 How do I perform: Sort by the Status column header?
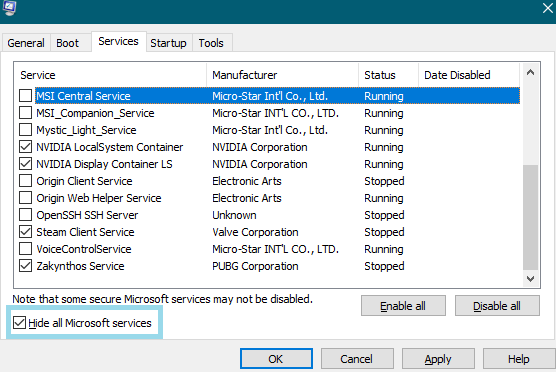click(388, 75)
